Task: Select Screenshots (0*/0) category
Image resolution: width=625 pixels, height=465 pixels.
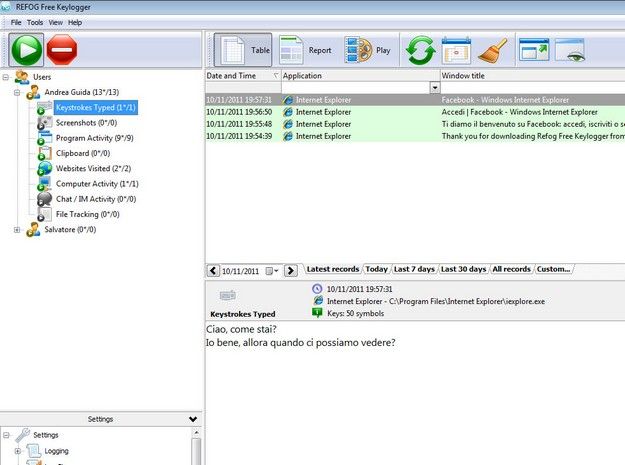Action: point(86,123)
